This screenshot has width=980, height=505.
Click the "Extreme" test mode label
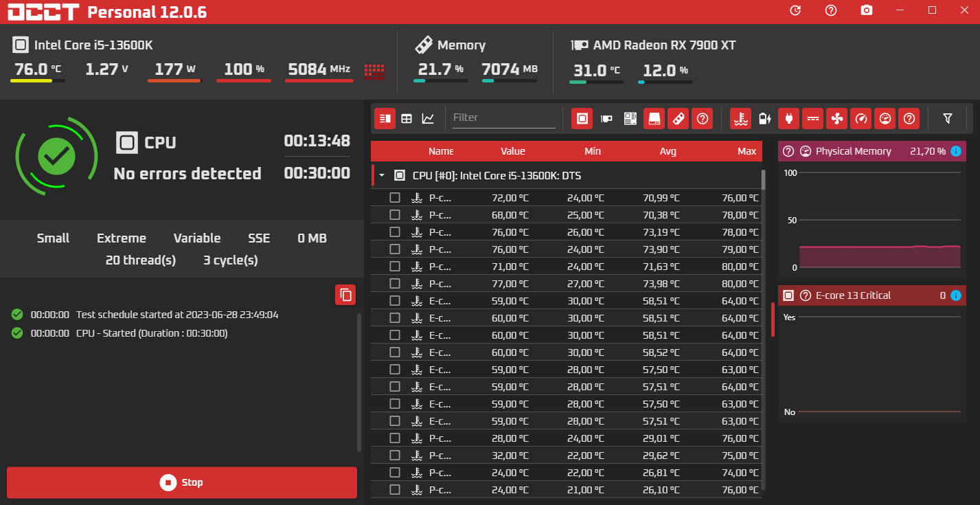click(122, 238)
